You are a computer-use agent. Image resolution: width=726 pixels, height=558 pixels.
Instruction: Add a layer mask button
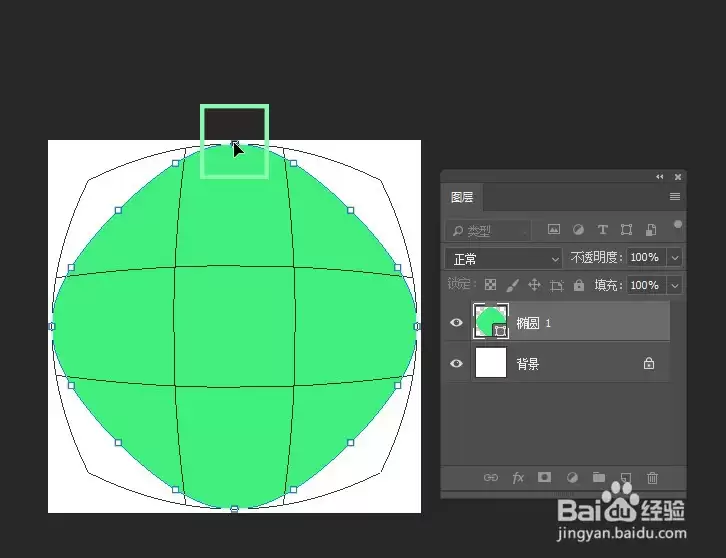544,477
